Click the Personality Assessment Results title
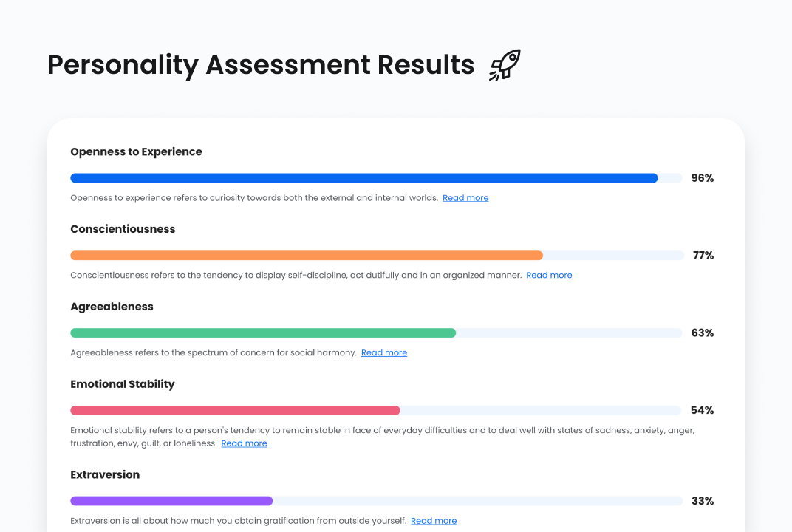Screen dimensions: 792x532 (260, 65)
